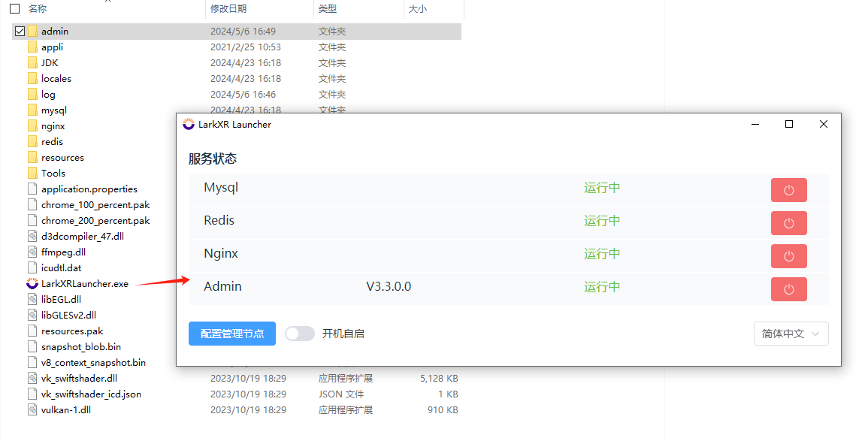868x441 pixels.
Task: Select the chrome_200_percent.pak file name
Action: point(95,220)
